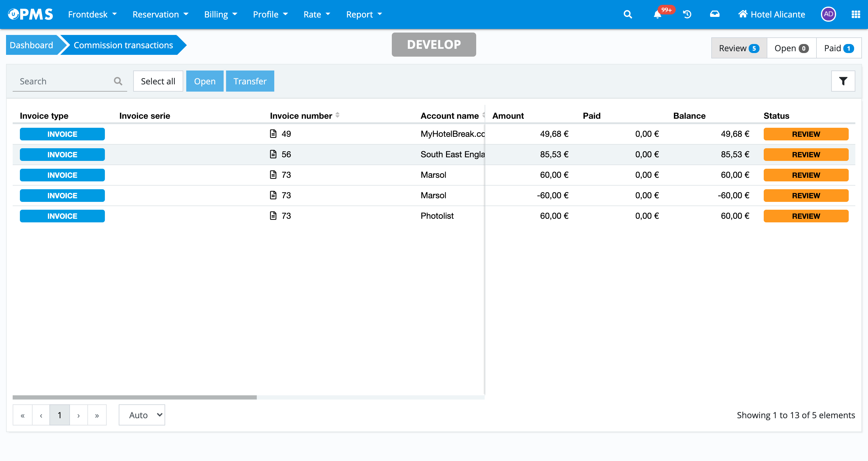This screenshot has width=868, height=461.
Task: Click the Transfer button
Action: tap(250, 81)
